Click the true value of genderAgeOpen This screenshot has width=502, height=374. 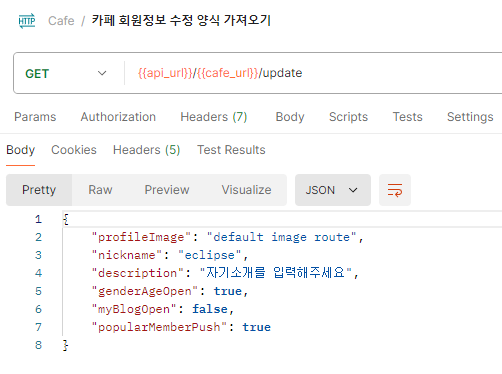(x=228, y=291)
